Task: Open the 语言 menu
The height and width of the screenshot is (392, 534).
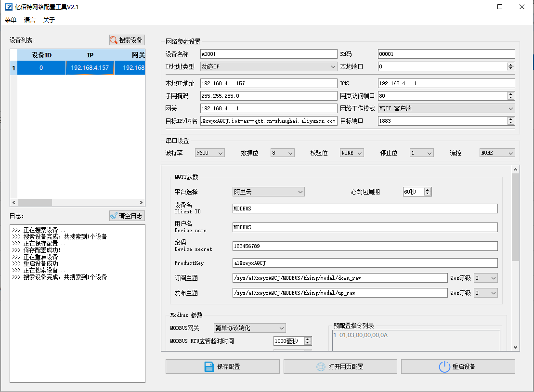Action: coord(29,20)
